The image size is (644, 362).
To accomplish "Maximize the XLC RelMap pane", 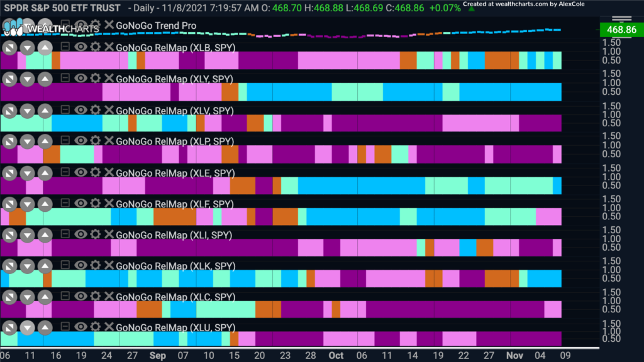I will [x=9, y=297].
